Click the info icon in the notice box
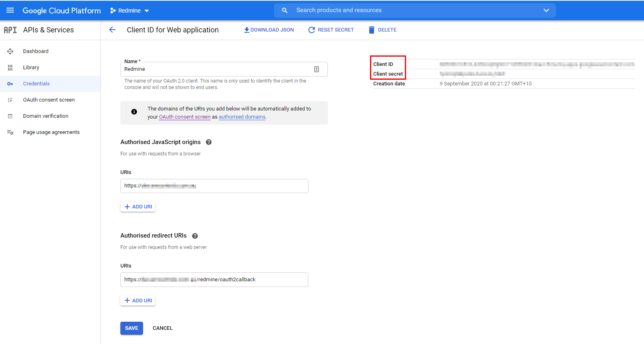This screenshot has width=644, height=344. pyautogui.click(x=134, y=112)
